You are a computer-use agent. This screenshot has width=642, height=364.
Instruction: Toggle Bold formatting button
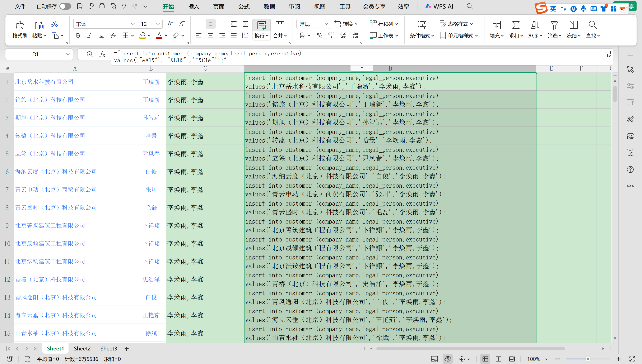tap(78, 35)
